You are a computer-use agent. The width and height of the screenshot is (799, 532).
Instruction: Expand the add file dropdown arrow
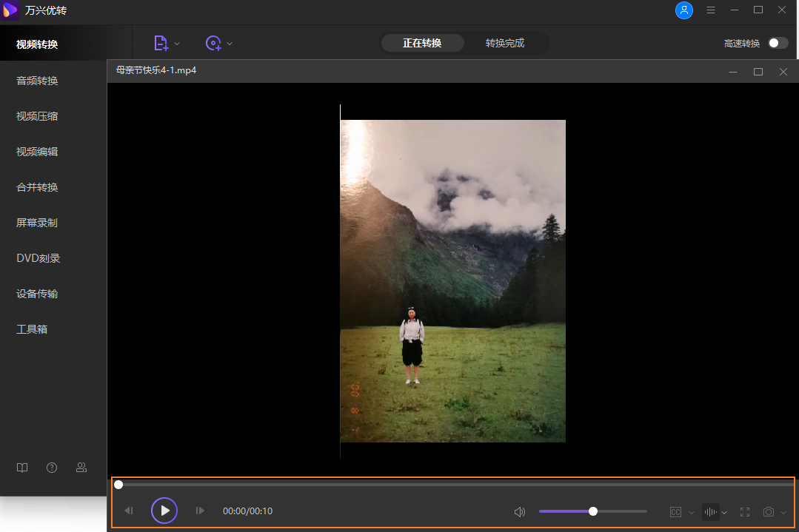(x=177, y=44)
